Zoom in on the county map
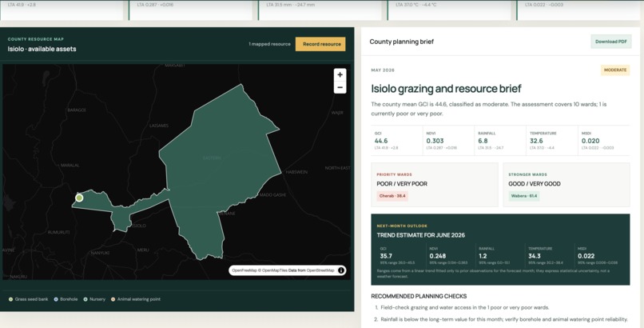This screenshot has height=328, width=644. [340, 75]
